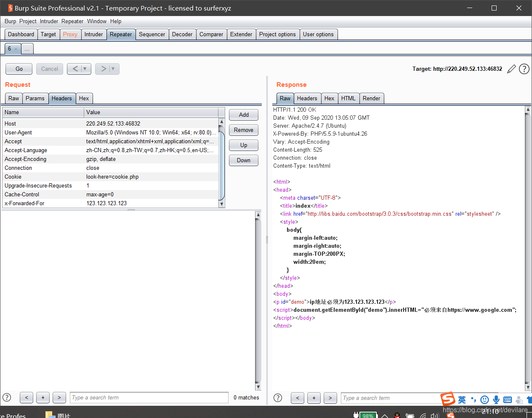Show request Hex view
The image size is (532, 418).
(84, 99)
